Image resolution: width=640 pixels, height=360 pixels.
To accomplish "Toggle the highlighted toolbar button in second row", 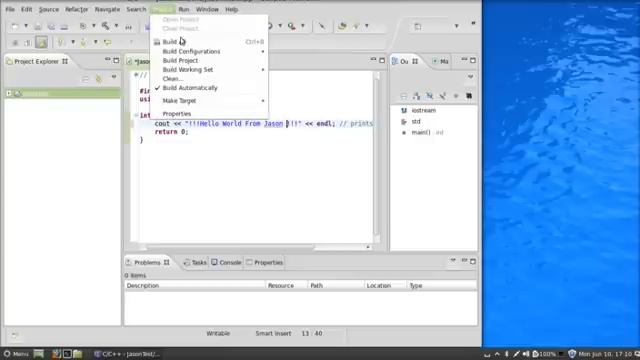I will [41, 42].
